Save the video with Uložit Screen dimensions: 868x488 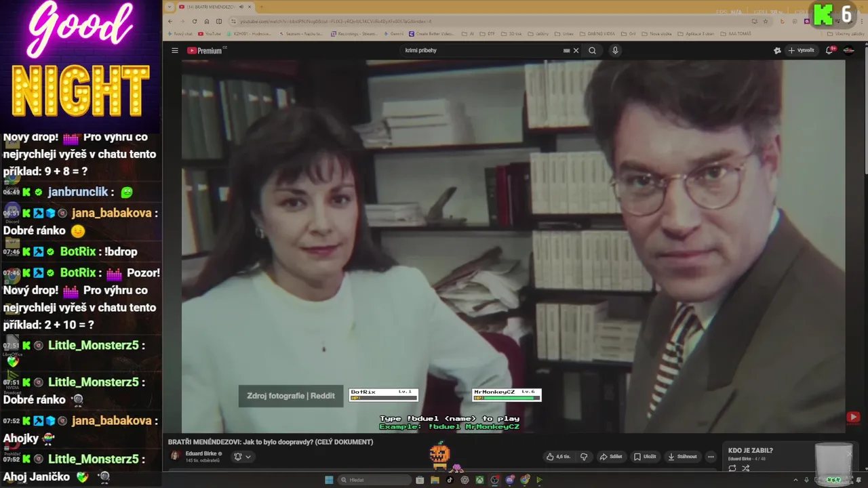coord(644,456)
